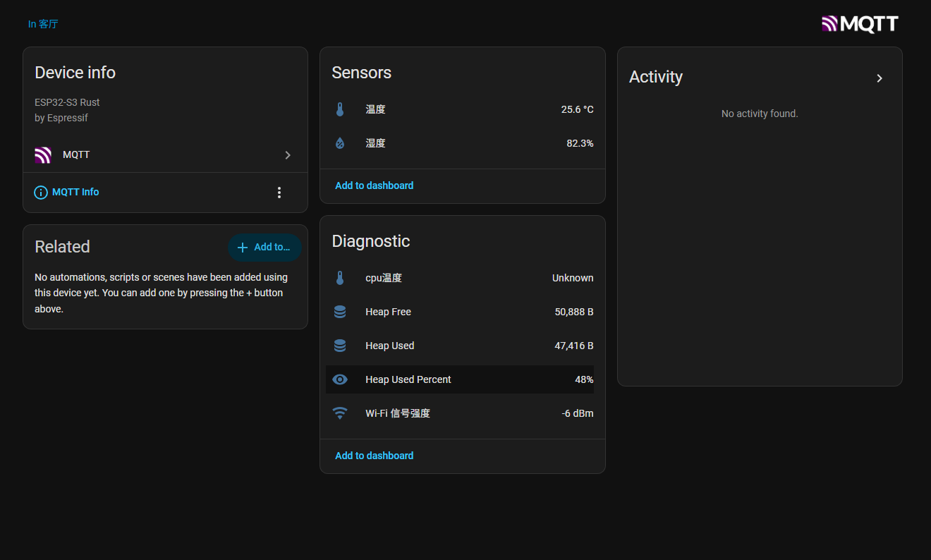Click the Unknown cpu温度 value
Image resolution: width=931 pixels, height=560 pixels.
click(x=573, y=278)
